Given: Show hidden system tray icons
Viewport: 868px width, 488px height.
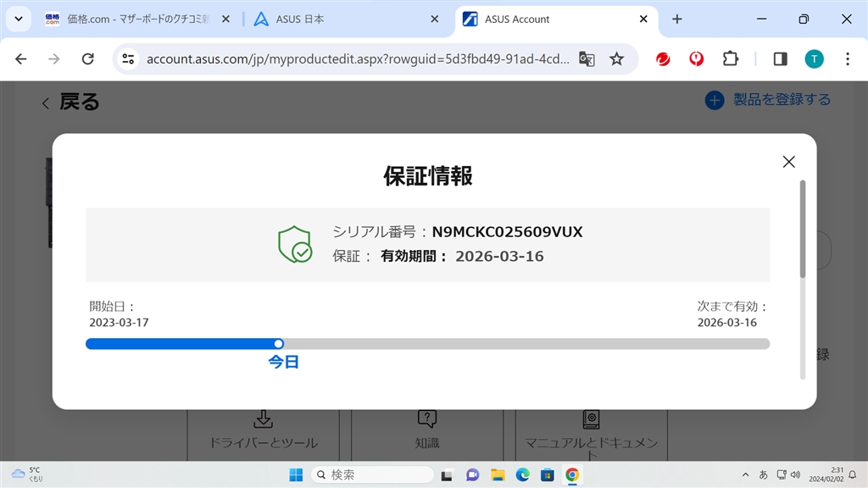Looking at the screenshot, I should (746, 474).
